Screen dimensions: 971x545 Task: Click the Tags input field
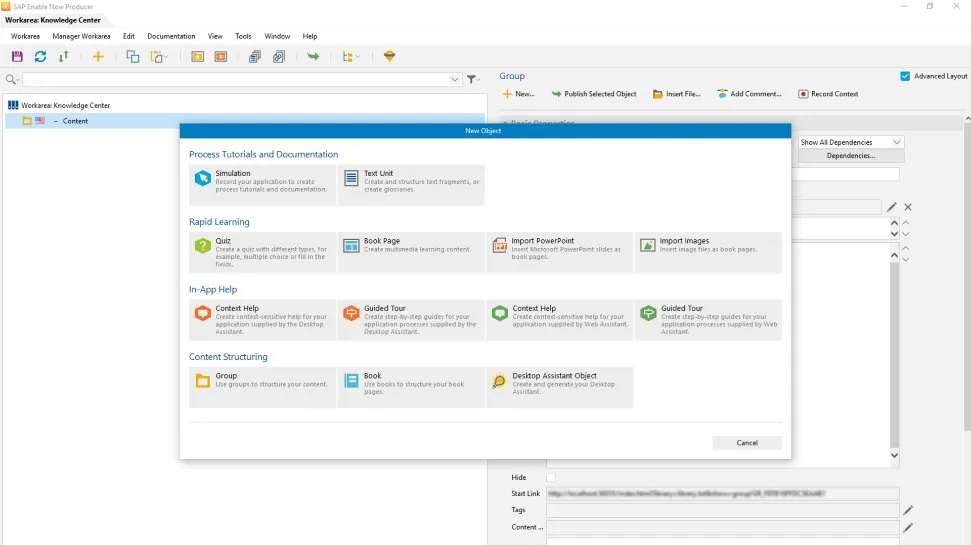722,510
